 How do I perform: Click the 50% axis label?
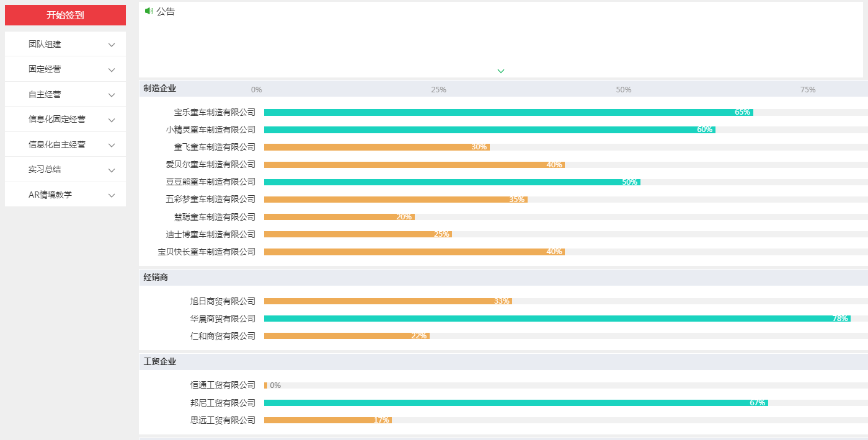pyautogui.click(x=624, y=90)
